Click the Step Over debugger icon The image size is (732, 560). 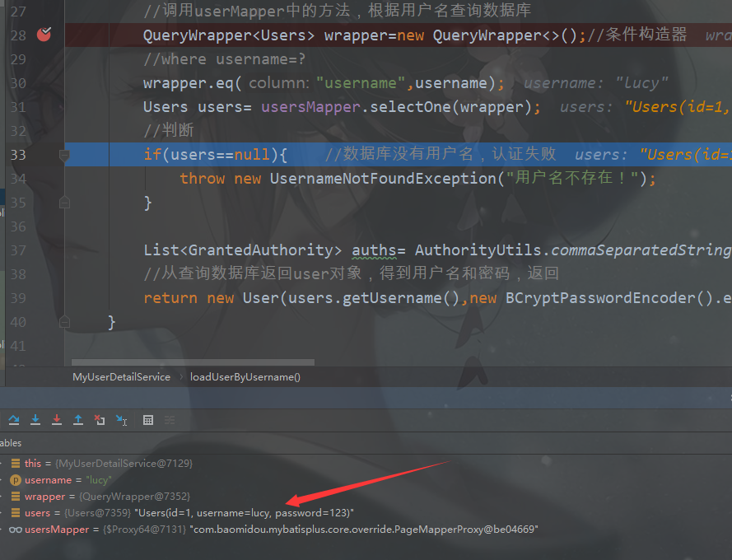tap(14, 420)
